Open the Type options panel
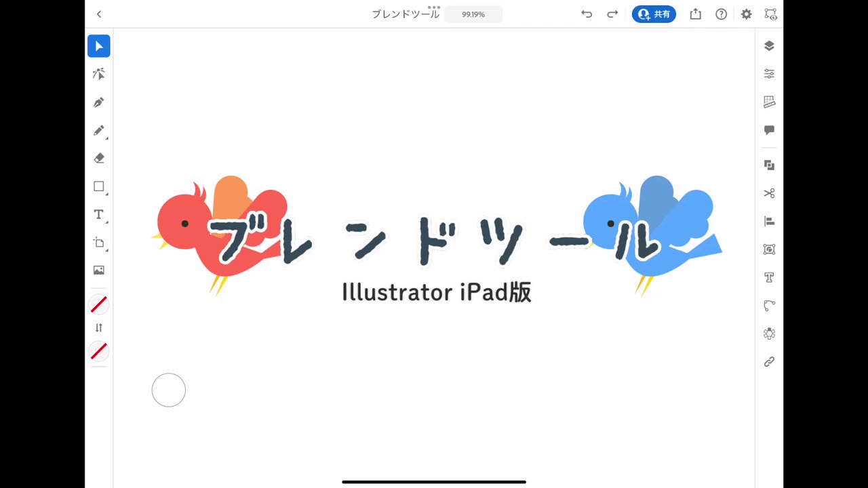 [769, 277]
